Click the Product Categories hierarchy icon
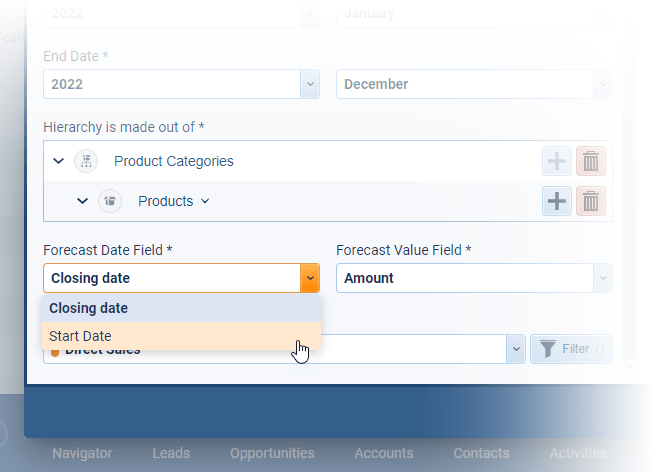The image size is (655, 472). (86, 161)
